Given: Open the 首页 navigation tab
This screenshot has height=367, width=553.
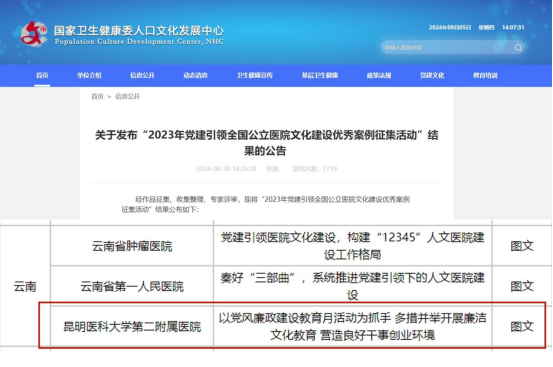Looking at the screenshot, I should point(42,75).
